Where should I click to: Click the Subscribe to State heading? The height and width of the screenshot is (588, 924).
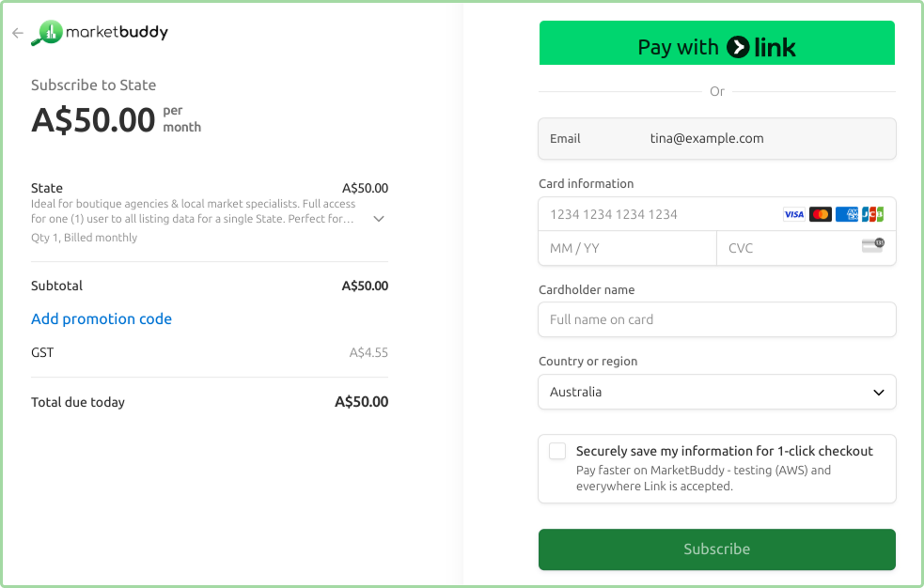click(94, 85)
